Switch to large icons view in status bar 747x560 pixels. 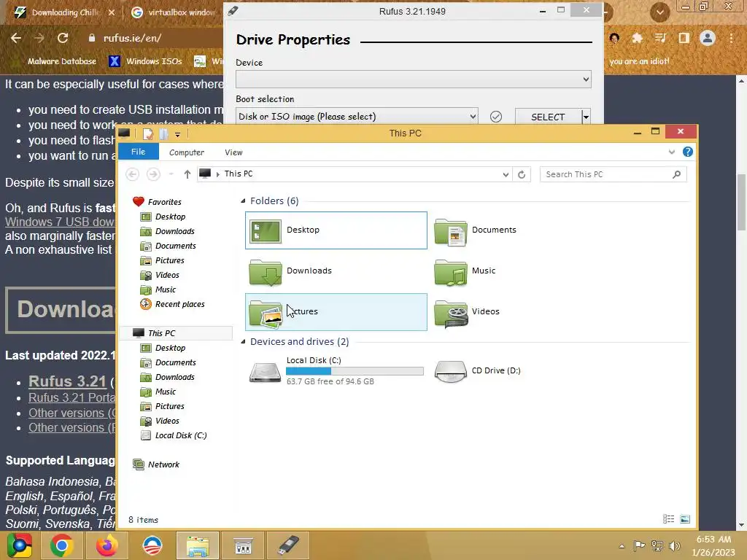pos(685,519)
